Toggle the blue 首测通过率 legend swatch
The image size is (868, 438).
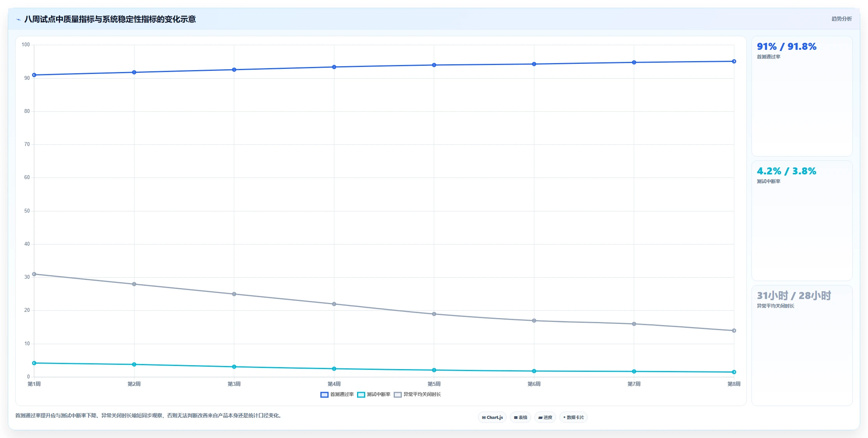[324, 395]
